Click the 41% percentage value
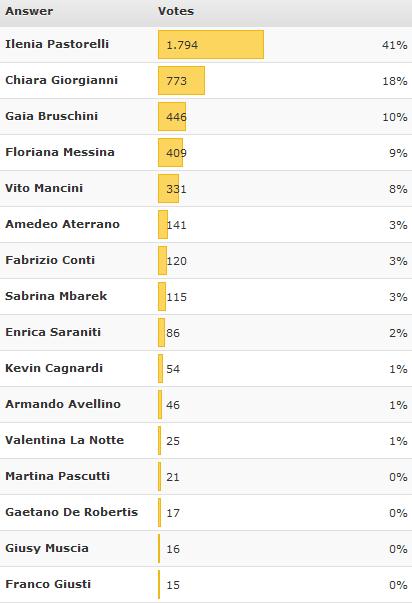The image size is (412, 603). (x=395, y=45)
